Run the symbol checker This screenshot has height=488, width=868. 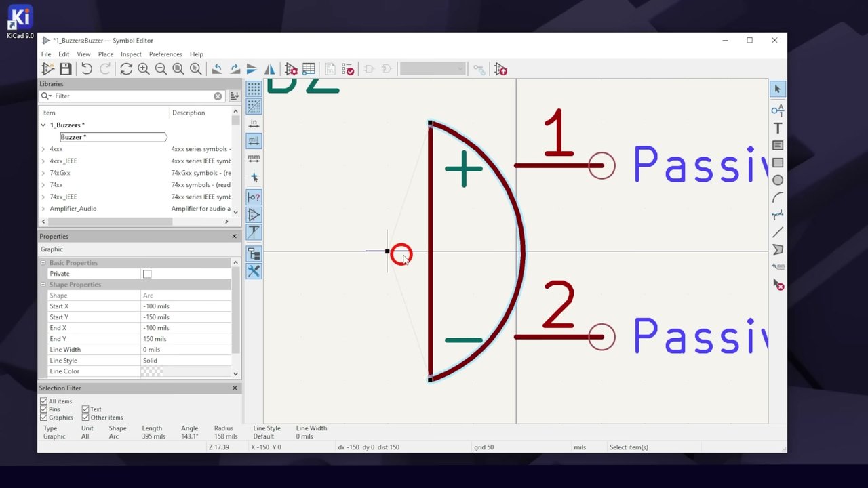348,69
